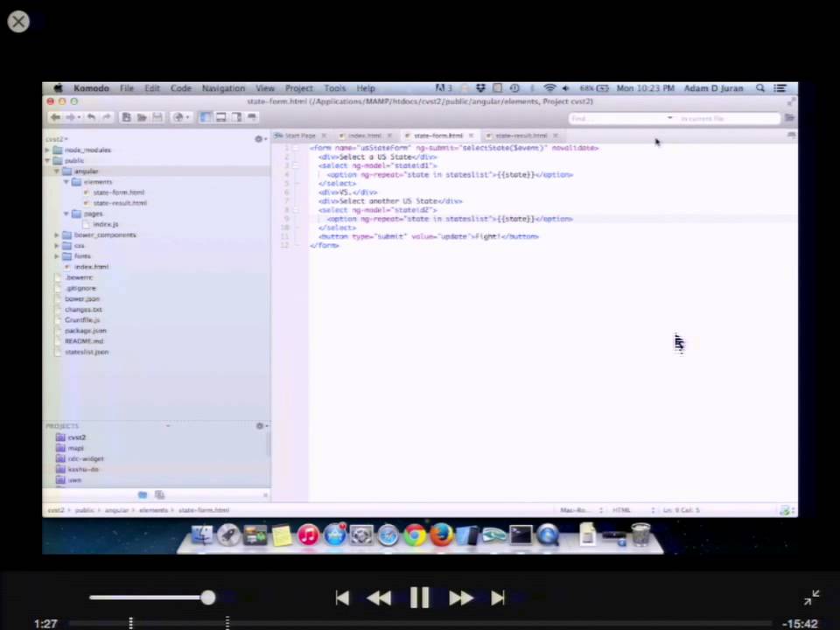Image resolution: width=840 pixels, height=630 pixels.
Task: Jump to second chapter marker on timeline
Action: tap(227, 622)
